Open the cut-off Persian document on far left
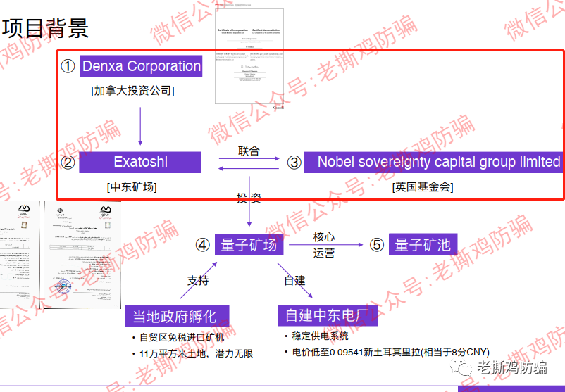This screenshot has width=565, height=392. pyautogui.click(x=20, y=255)
